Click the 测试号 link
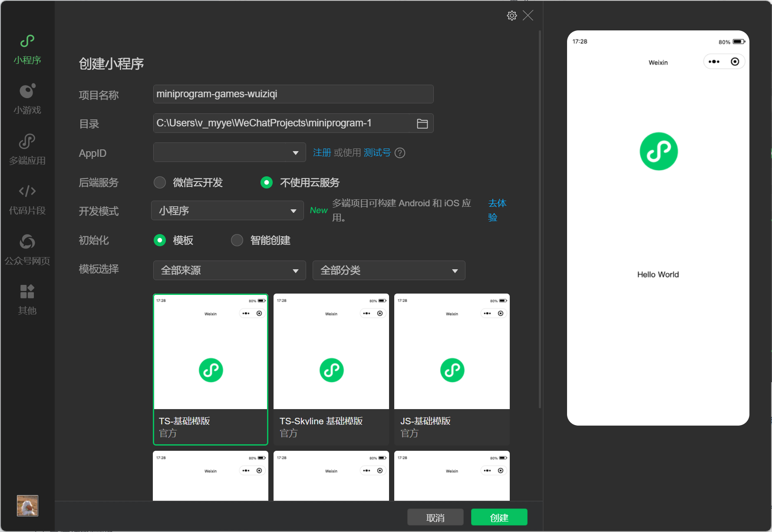The image size is (772, 532). (x=377, y=153)
